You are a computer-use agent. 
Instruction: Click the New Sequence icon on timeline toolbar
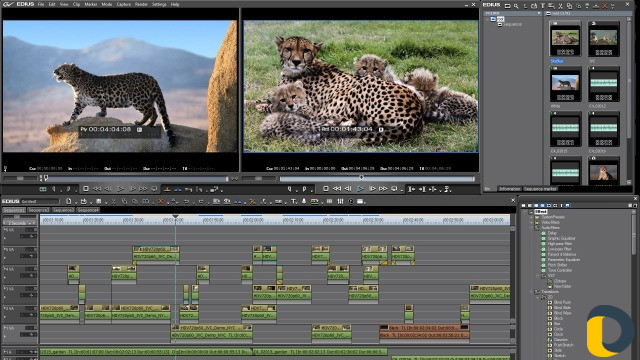click(x=69, y=201)
